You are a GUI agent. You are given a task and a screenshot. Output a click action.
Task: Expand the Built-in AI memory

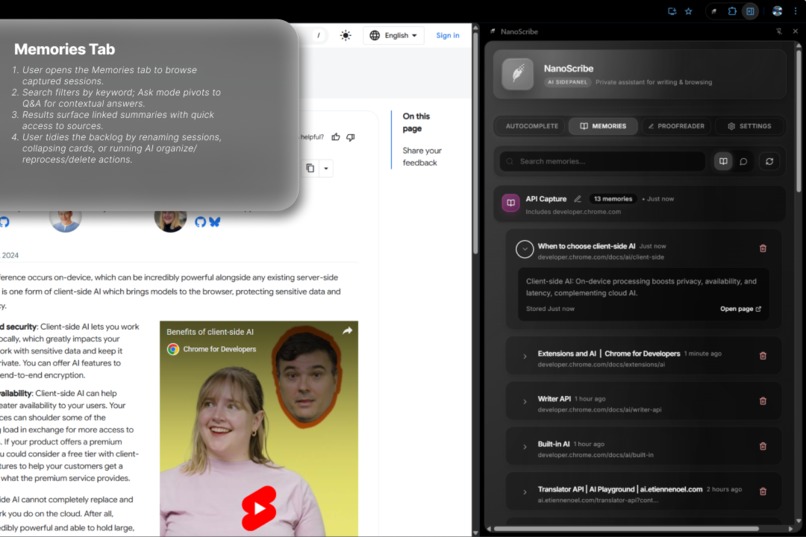point(525,447)
